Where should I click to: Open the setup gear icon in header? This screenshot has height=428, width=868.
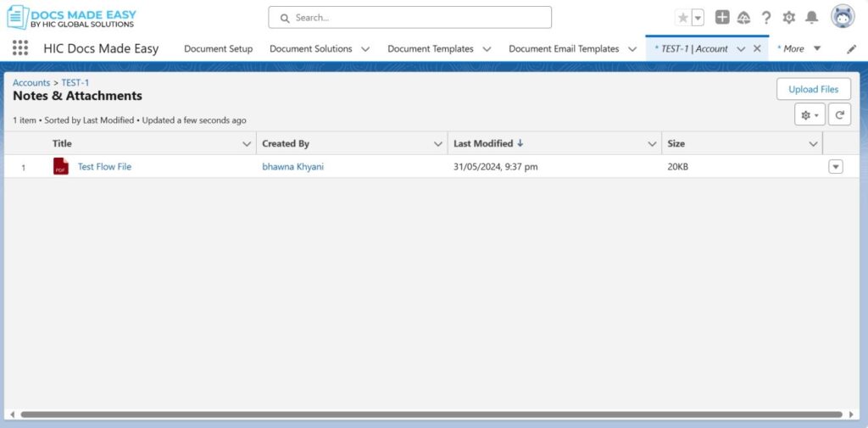coord(789,18)
